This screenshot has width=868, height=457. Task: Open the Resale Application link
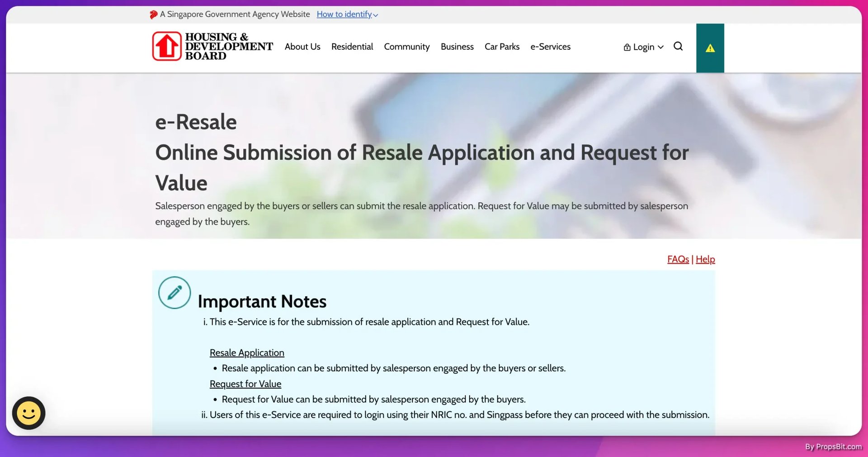click(247, 352)
